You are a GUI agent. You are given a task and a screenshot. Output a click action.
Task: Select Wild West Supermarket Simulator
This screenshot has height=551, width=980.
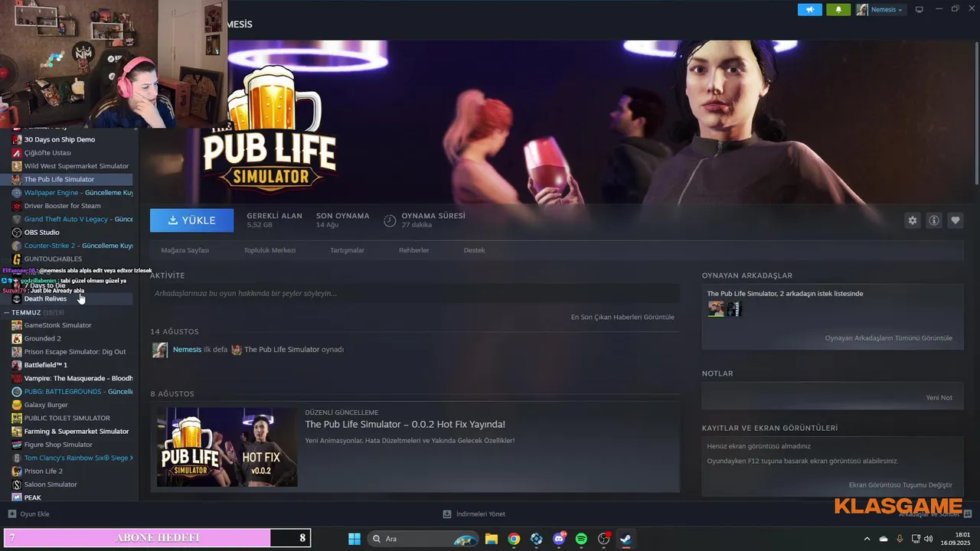(x=77, y=166)
